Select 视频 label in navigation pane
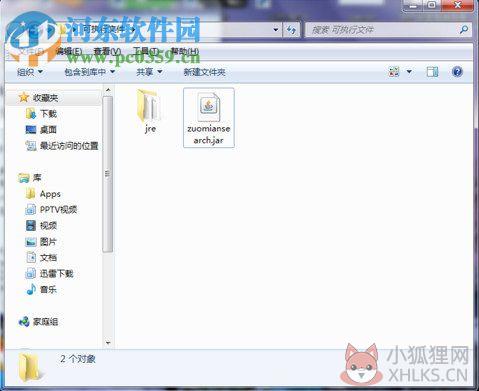Viewport: 479px width, 391px height. 48,226
